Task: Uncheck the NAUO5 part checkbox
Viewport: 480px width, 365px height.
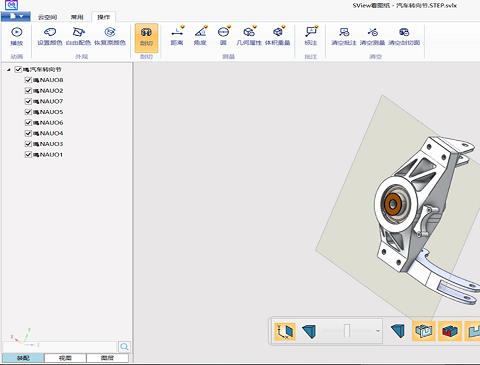Action: (28, 112)
